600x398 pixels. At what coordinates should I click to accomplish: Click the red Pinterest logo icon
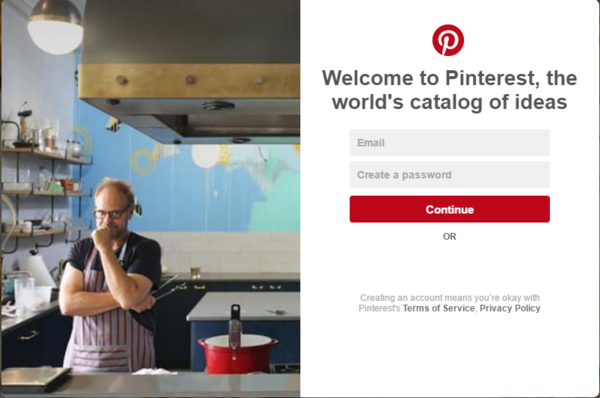448,40
